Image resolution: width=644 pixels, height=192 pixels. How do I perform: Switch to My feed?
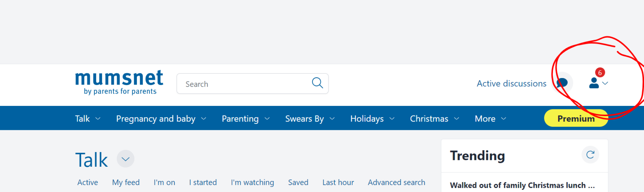click(x=126, y=182)
